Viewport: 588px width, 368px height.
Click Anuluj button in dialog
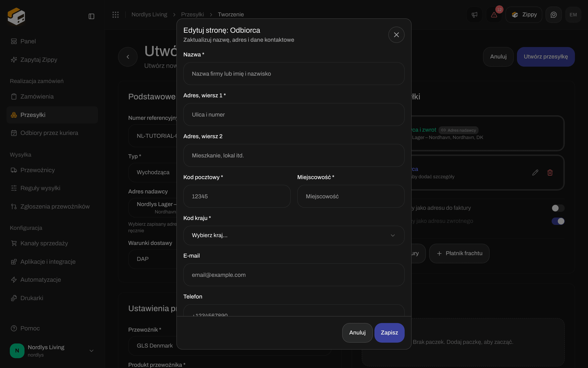pos(357,333)
